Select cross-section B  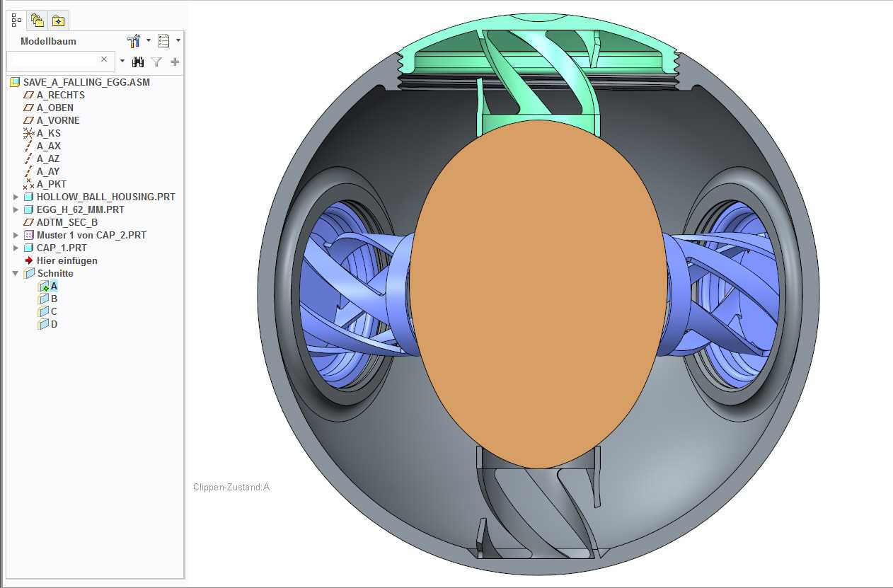(54, 299)
